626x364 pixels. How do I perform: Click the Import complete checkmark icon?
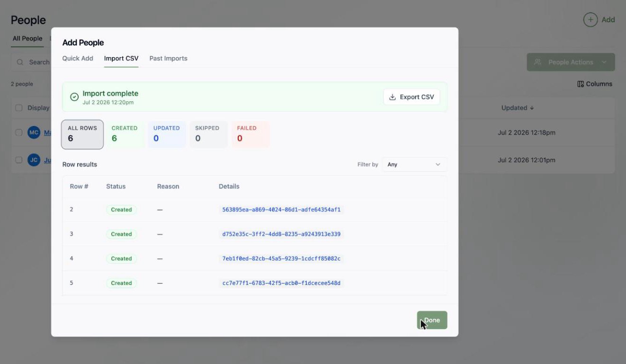pos(74,97)
